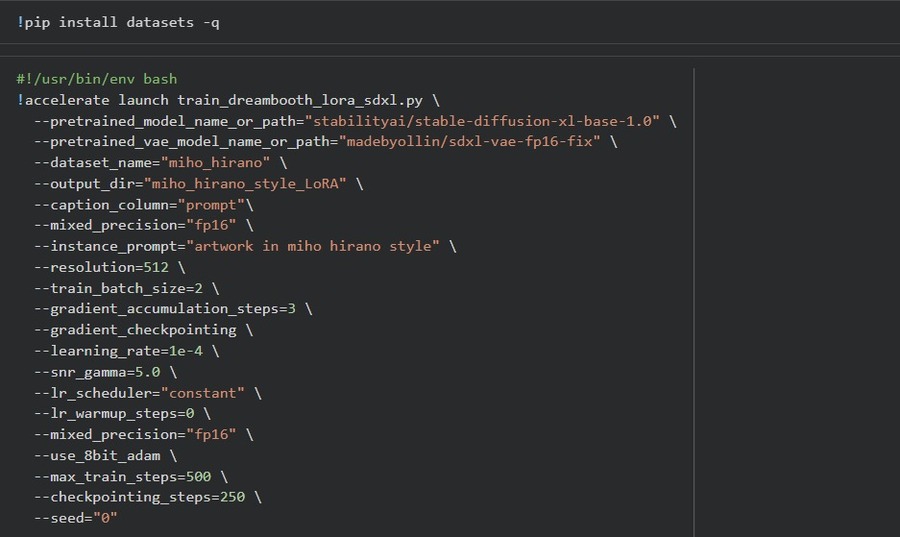Image resolution: width=900 pixels, height=537 pixels.
Task: Click the dataset_name value "miho_hirano"
Action: point(215,163)
